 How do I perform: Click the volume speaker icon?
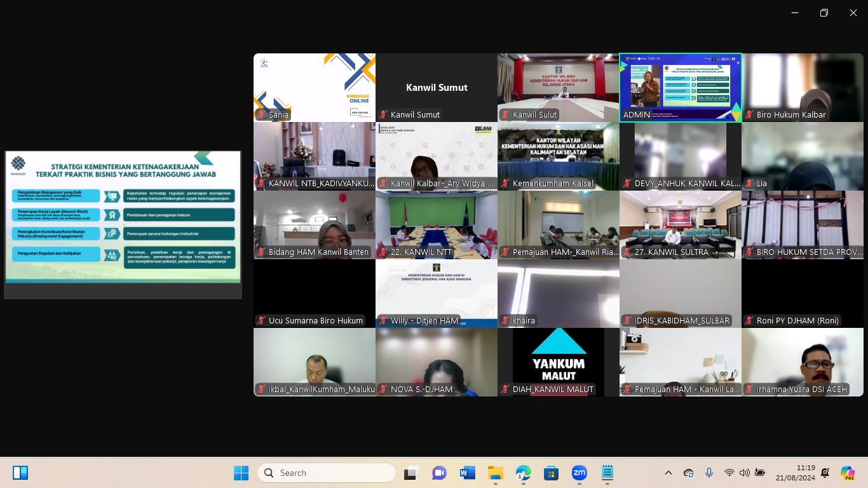(x=745, y=473)
